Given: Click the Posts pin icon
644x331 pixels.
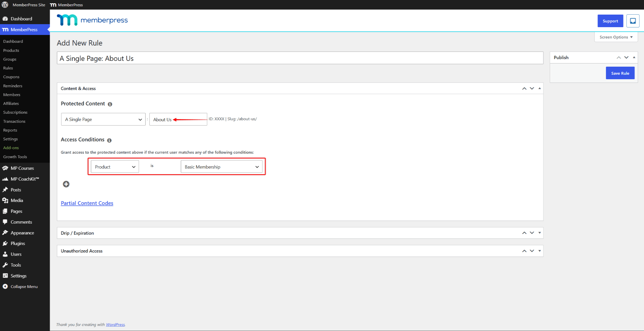Looking at the screenshot, I should coord(5,190).
